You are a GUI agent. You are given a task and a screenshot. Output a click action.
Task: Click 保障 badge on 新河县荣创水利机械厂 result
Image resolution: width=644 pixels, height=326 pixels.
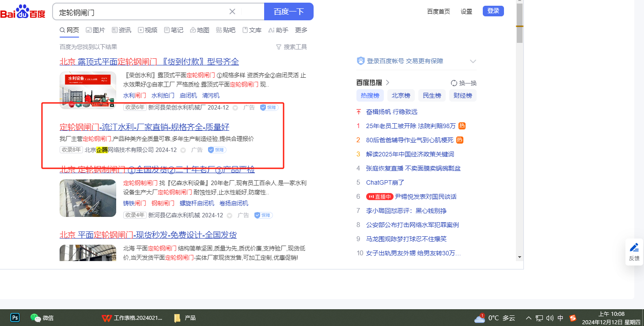[269, 107]
